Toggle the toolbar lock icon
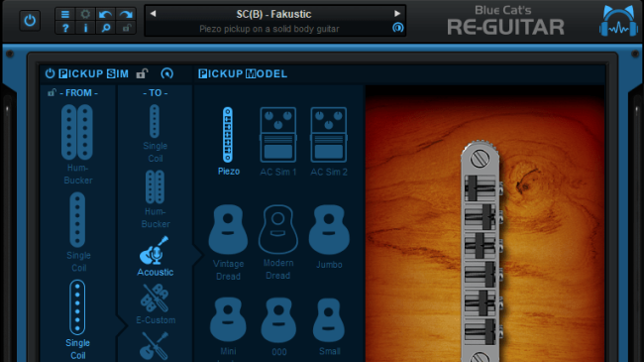The height and width of the screenshot is (362, 644). 126,28
